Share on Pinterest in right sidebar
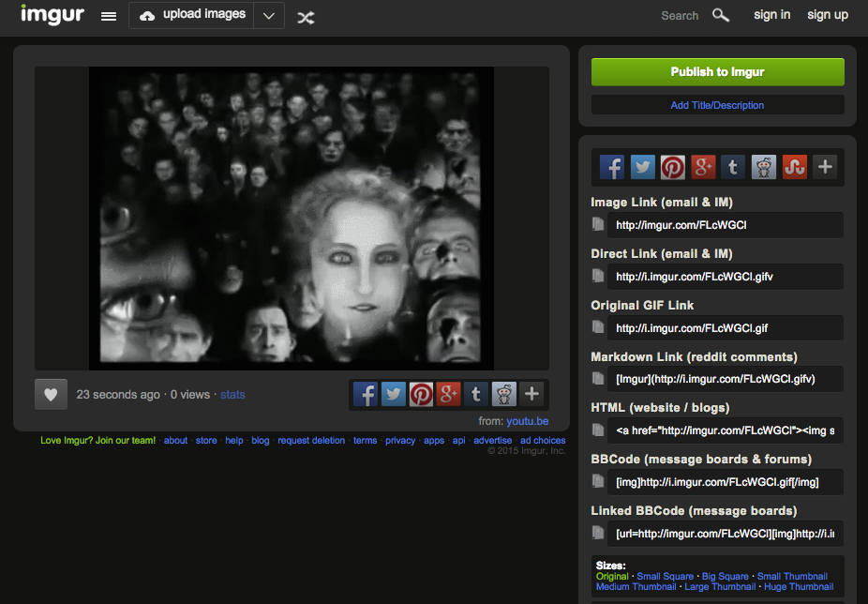The image size is (868, 604). 673,167
